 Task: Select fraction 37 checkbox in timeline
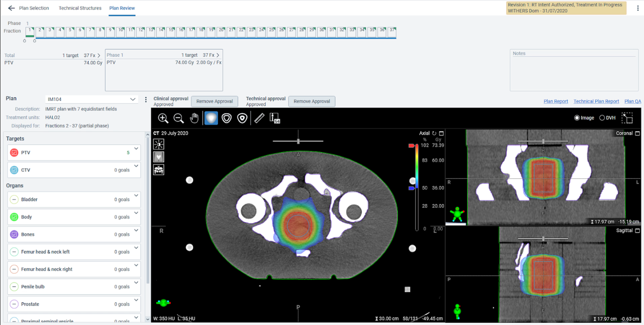391,32
